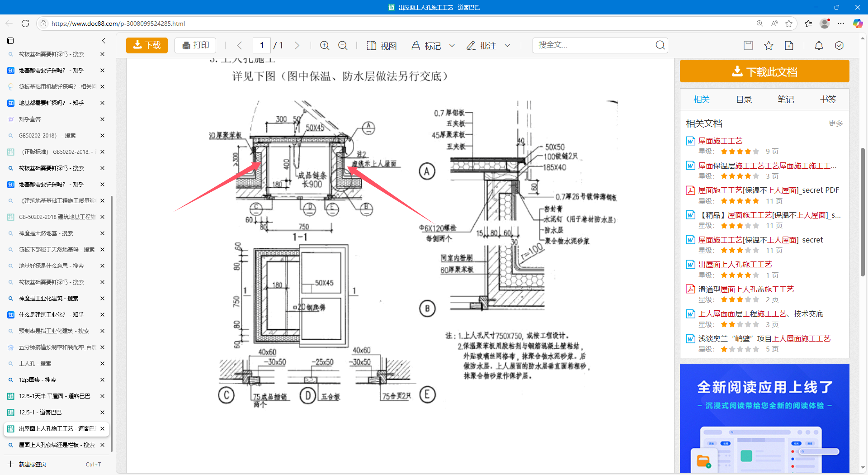Go to previous page arrow in toolbar

(x=240, y=45)
